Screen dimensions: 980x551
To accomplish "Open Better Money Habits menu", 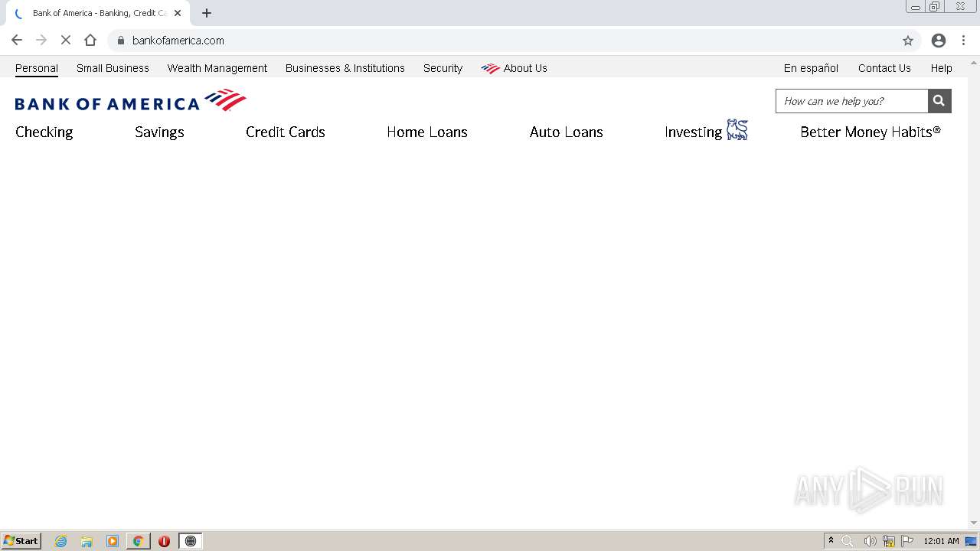I will tap(871, 132).
